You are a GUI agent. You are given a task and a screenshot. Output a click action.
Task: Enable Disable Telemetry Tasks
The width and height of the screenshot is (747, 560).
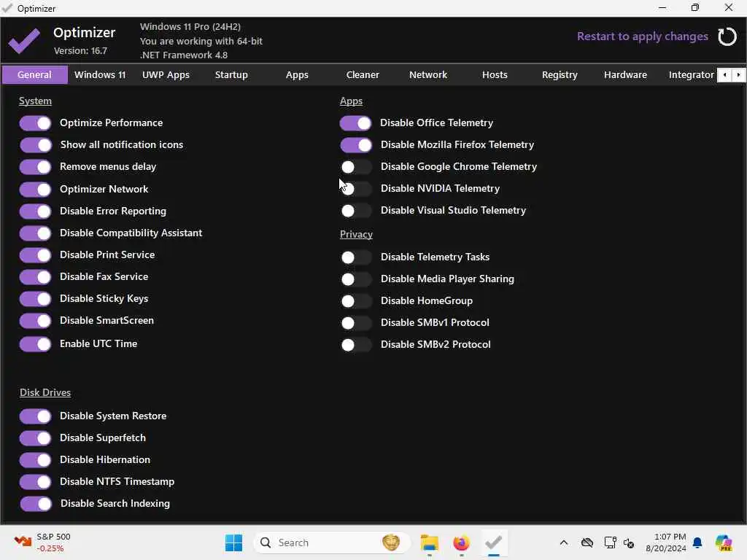click(x=356, y=257)
